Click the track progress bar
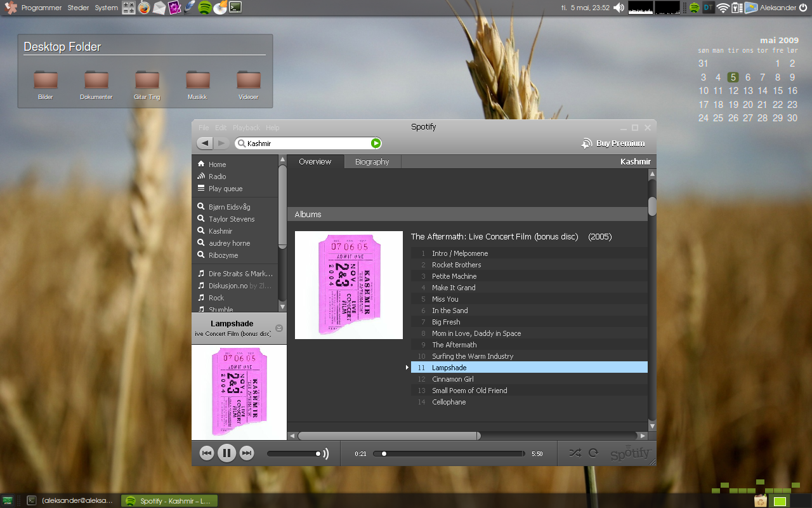812x508 pixels. click(x=449, y=453)
